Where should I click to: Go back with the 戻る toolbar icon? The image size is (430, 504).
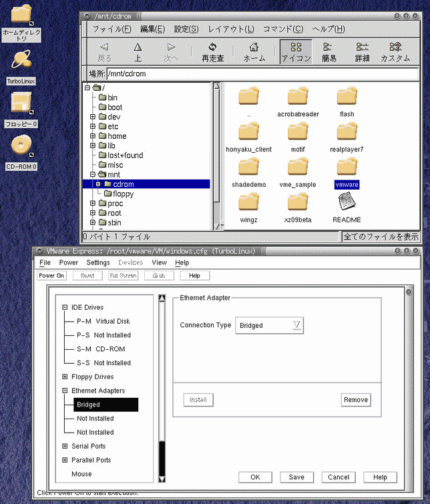click(x=105, y=52)
